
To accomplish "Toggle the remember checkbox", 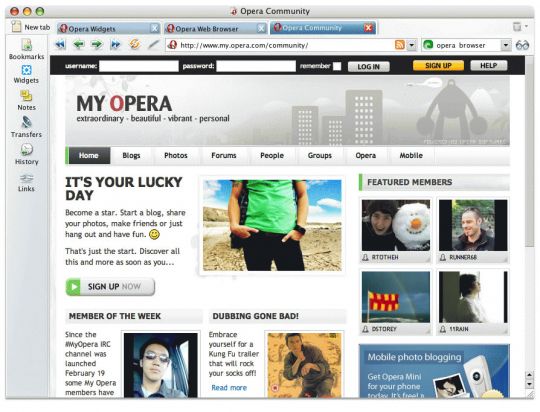I will coord(337,66).
